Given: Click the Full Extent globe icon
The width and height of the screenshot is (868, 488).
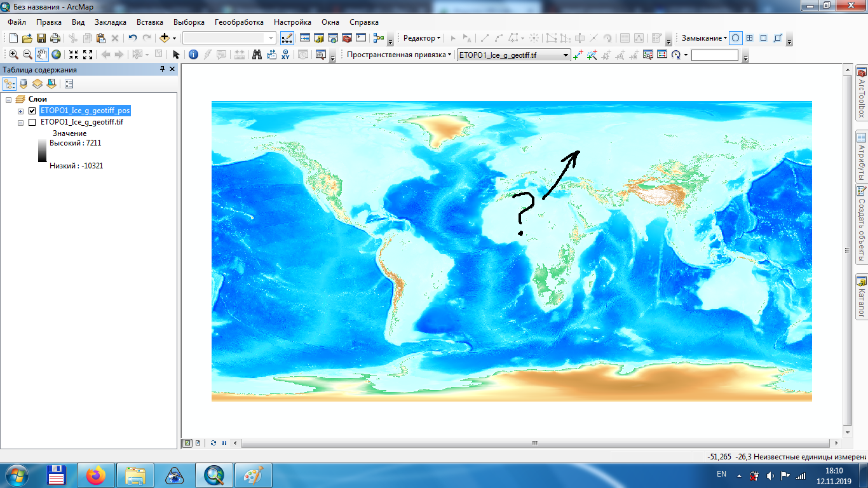Looking at the screenshot, I should (57, 55).
